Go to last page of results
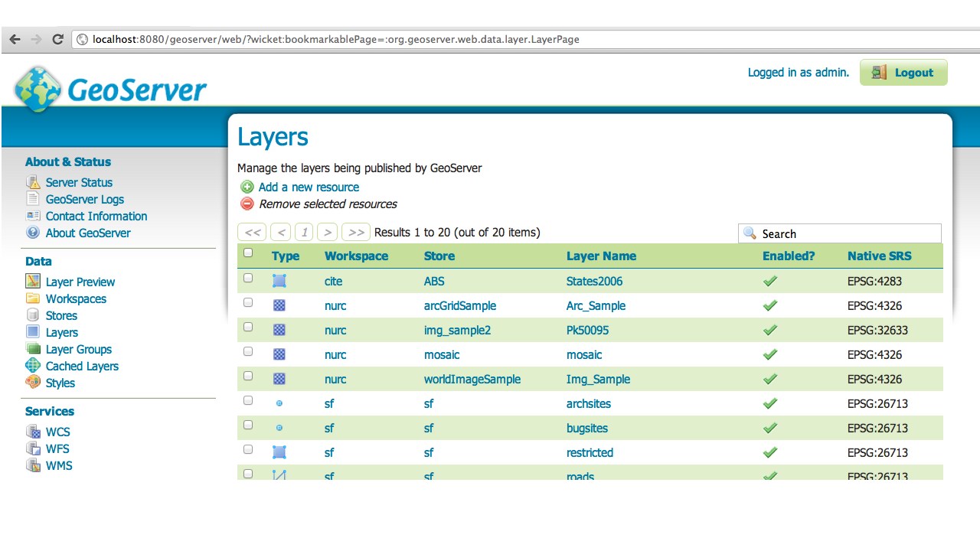980x551 pixels. [x=356, y=233]
